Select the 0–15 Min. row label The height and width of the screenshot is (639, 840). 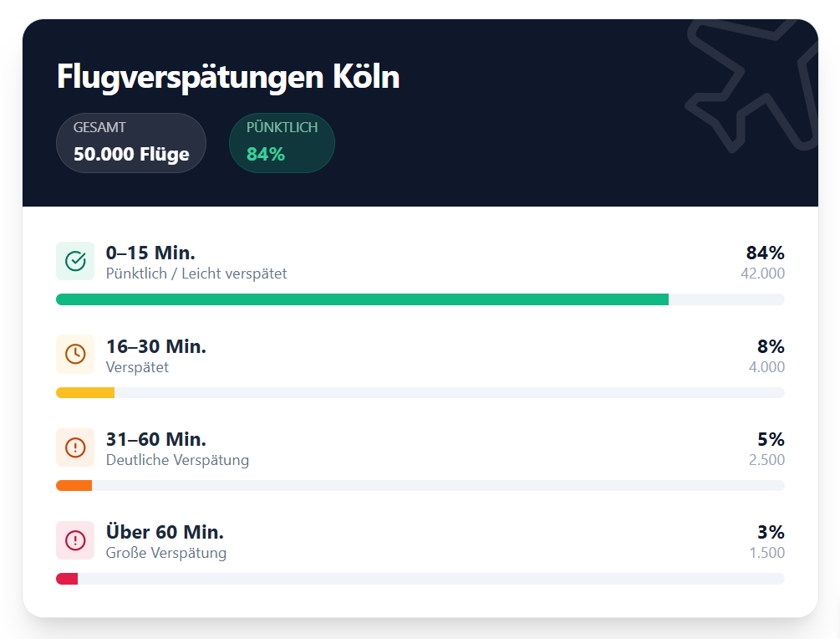150,253
